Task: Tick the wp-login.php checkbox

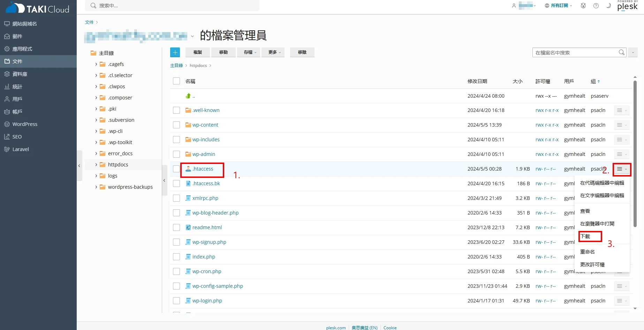Action: [x=176, y=301]
